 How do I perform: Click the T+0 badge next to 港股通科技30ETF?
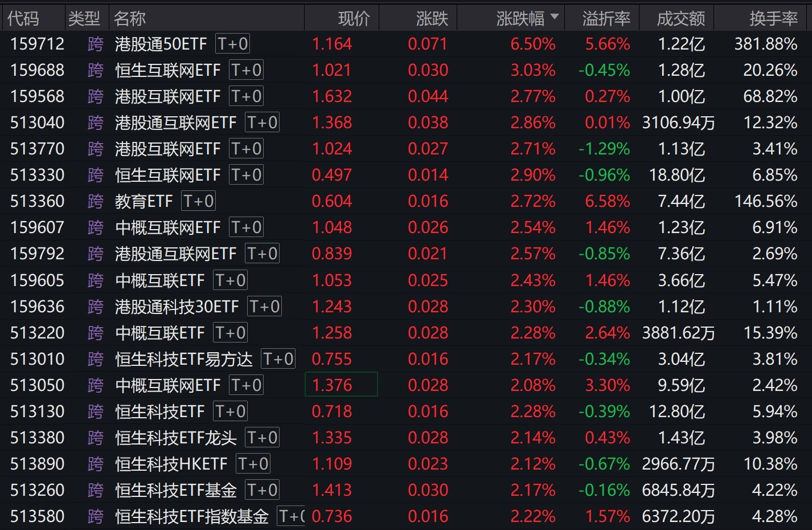[264, 307]
